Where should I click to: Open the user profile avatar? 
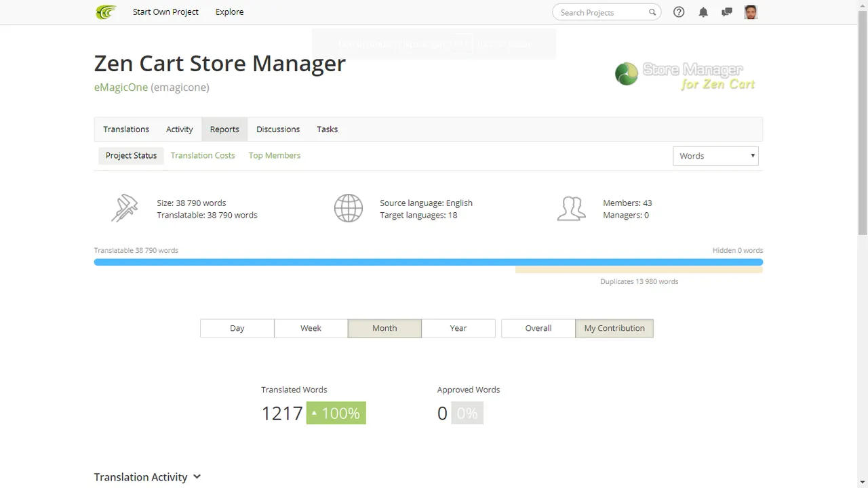tap(751, 12)
